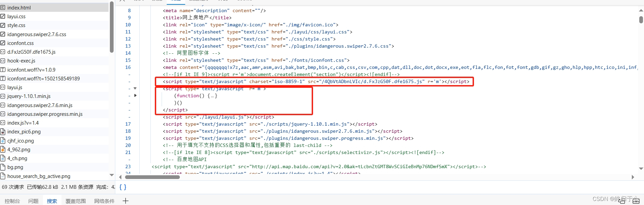
Task: Click the '2.1 MB 条资源' status entry
Action: coord(77,187)
